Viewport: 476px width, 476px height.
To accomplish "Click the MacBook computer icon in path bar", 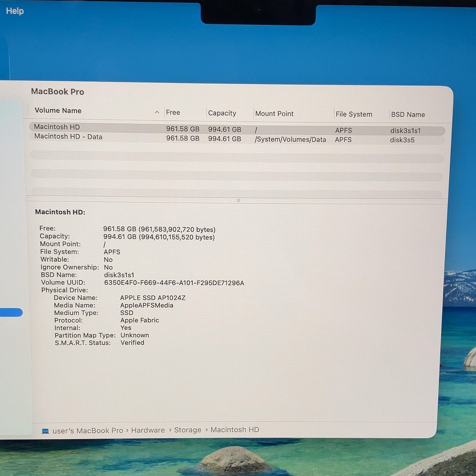I will [46, 431].
